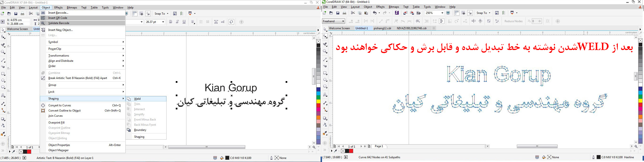644x162 pixels.
Task: Open the 26.37 pt font size dropdown
Action: click(163, 22)
